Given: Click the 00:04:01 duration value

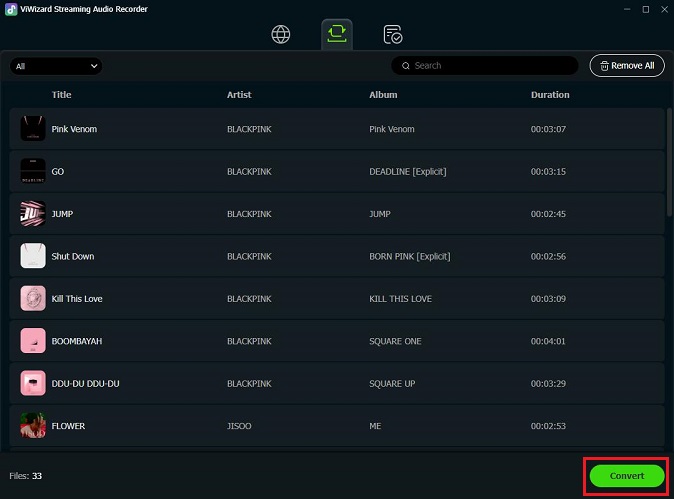Looking at the screenshot, I should (x=548, y=341).
